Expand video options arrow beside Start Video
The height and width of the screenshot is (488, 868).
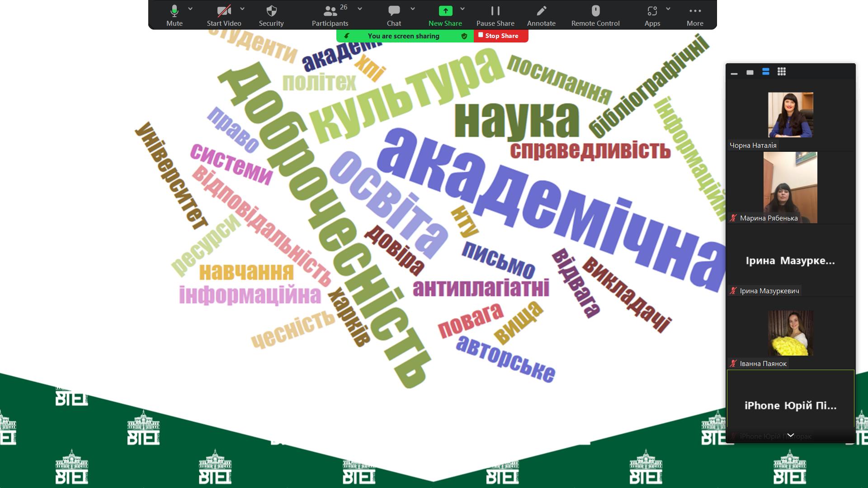pos(242,9)
